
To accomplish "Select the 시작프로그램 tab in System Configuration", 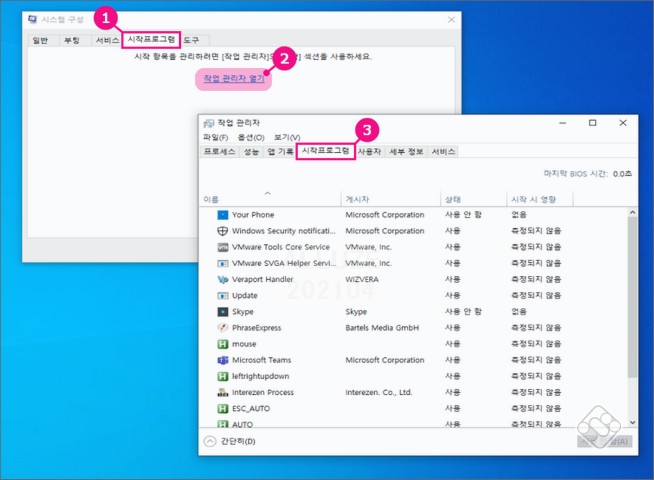I will [151, 40].
